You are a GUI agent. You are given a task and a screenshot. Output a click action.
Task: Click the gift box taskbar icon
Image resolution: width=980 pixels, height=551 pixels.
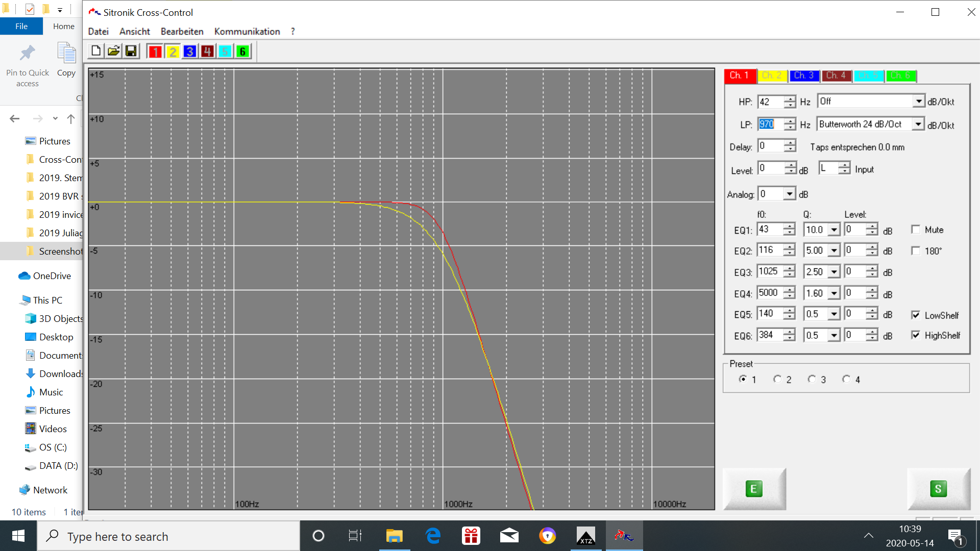(471, 536)
